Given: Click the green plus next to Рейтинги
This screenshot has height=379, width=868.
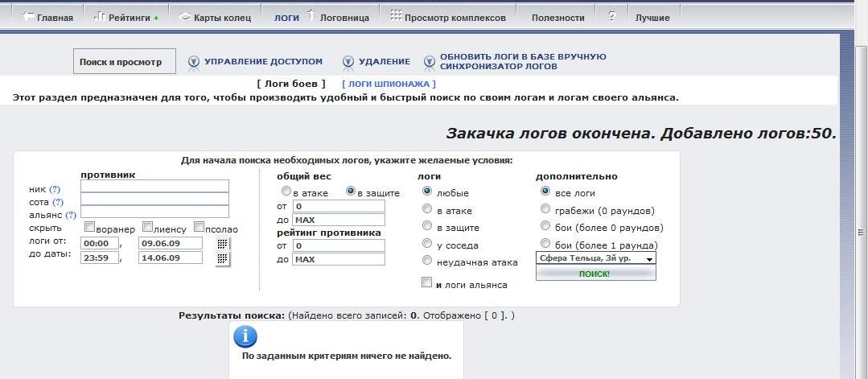Looking at the screenshot, I should click(156, 19).
